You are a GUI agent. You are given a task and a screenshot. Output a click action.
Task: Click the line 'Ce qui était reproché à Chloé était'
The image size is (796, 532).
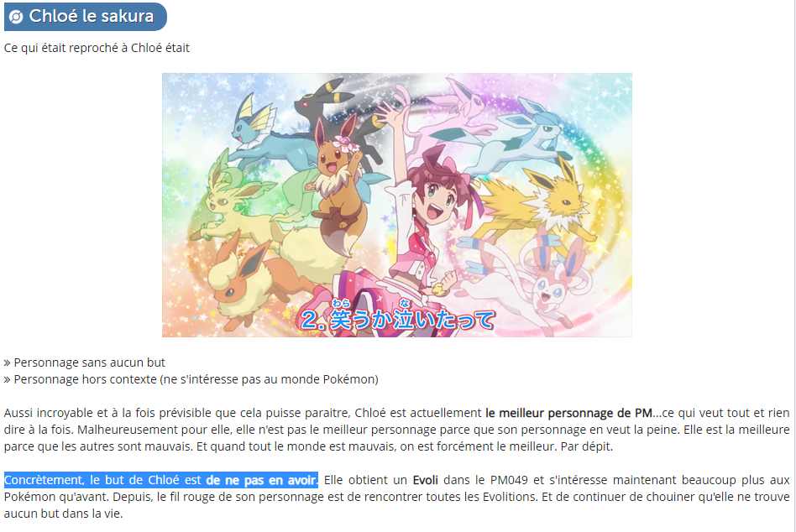point(97,48)
